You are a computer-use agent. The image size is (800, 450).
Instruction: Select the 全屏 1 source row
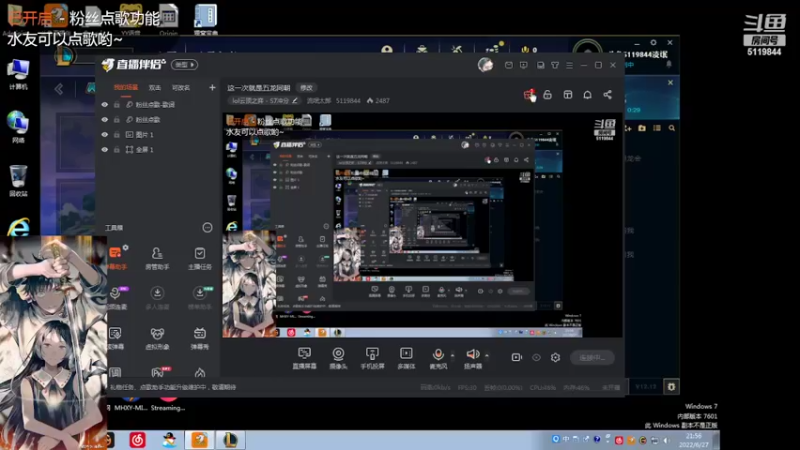pos(158,149)
